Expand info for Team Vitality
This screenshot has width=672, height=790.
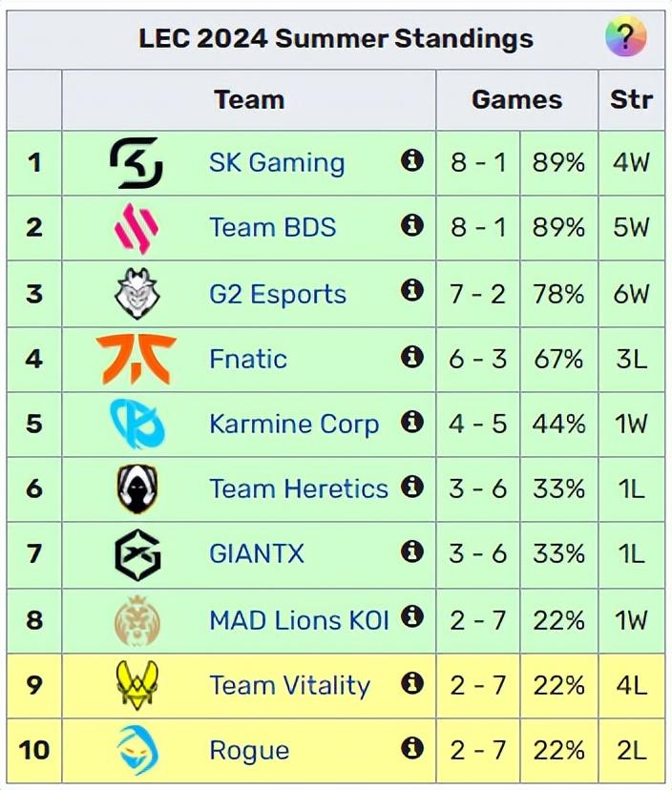412,683
